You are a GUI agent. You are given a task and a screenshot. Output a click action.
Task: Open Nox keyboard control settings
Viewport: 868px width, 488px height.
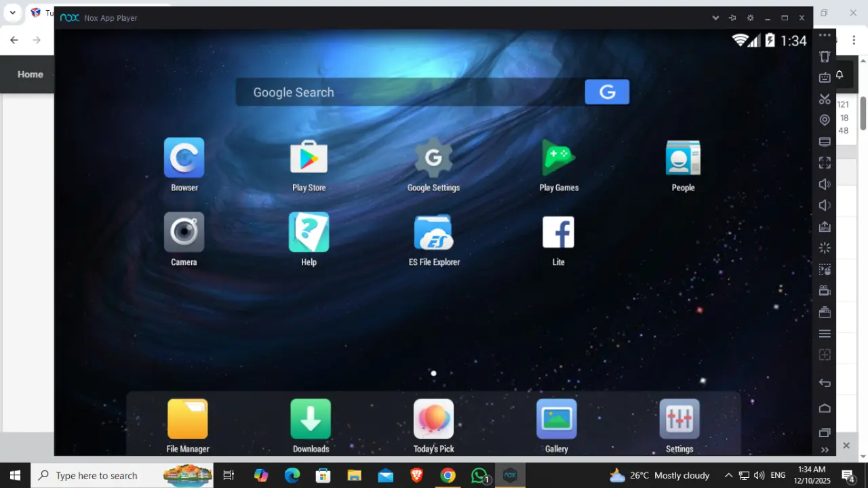tap(825, 77)
